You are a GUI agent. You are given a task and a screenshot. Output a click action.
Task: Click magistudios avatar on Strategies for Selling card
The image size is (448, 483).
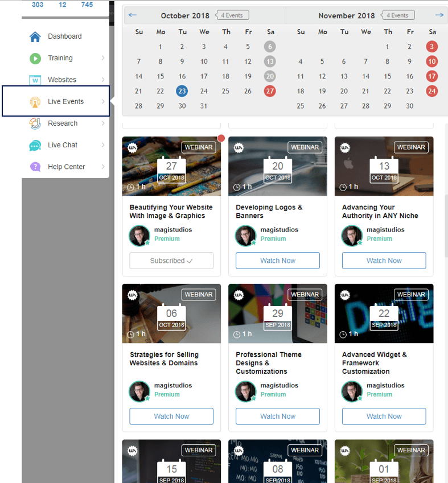click(139, 391)
